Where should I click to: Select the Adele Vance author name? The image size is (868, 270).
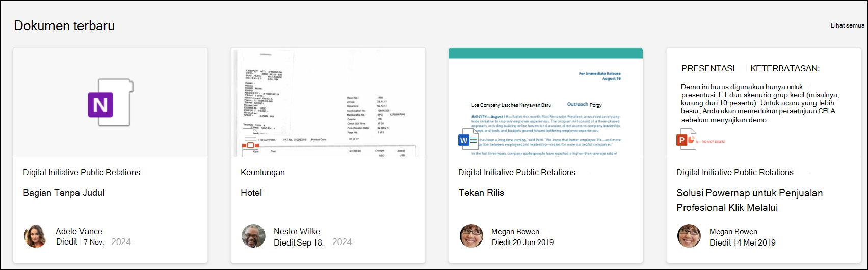click(79, 231)
